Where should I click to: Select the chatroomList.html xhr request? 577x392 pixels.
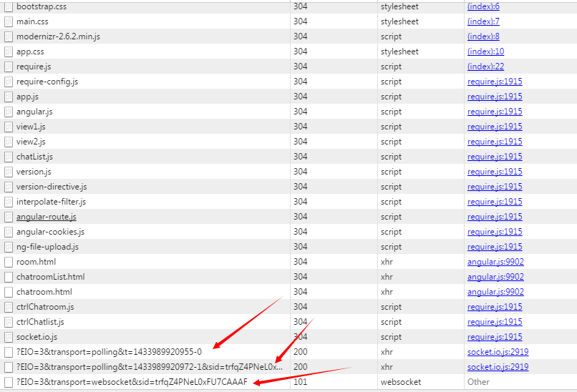pyautogui.click(x=50, y=277)
